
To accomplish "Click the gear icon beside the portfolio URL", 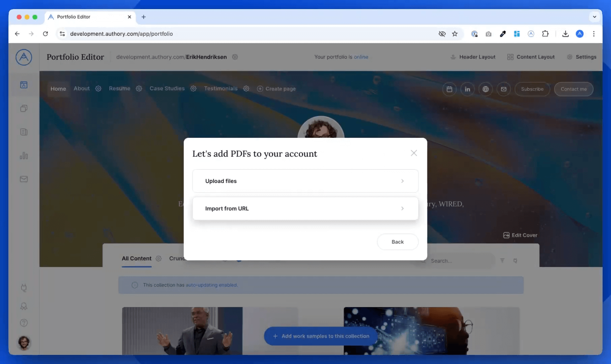I will [235, 57].
